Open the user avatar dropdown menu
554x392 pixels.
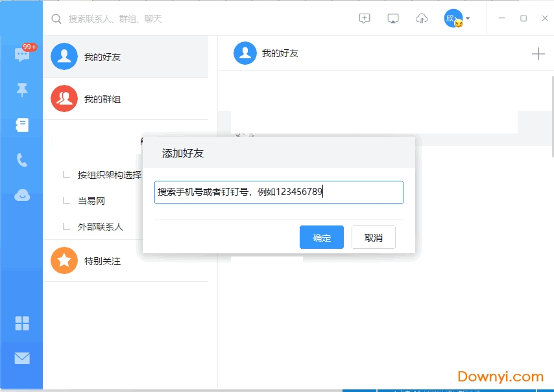[x=457, y=19]
